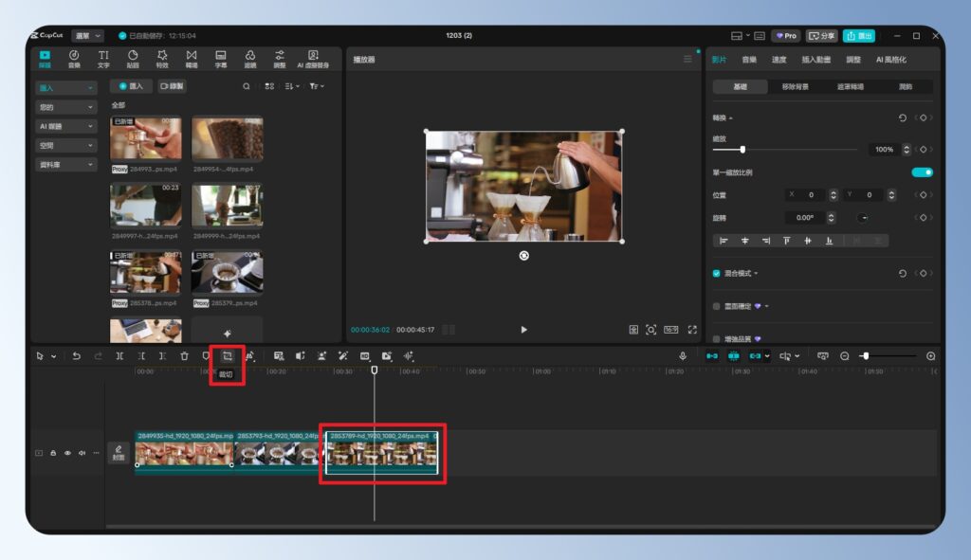This screenshot has width=971, height=560.
Task: Enable the 畫面穩定 stabilization checkbox
Action: [x=717, y=306]
